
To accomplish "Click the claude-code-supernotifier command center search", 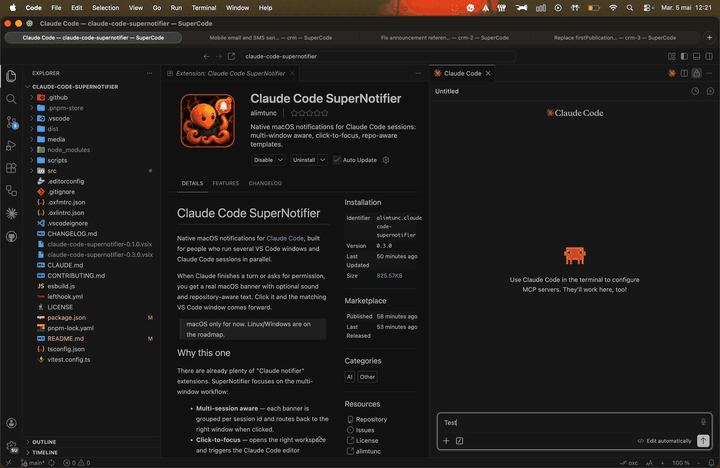I will (378, 56).
